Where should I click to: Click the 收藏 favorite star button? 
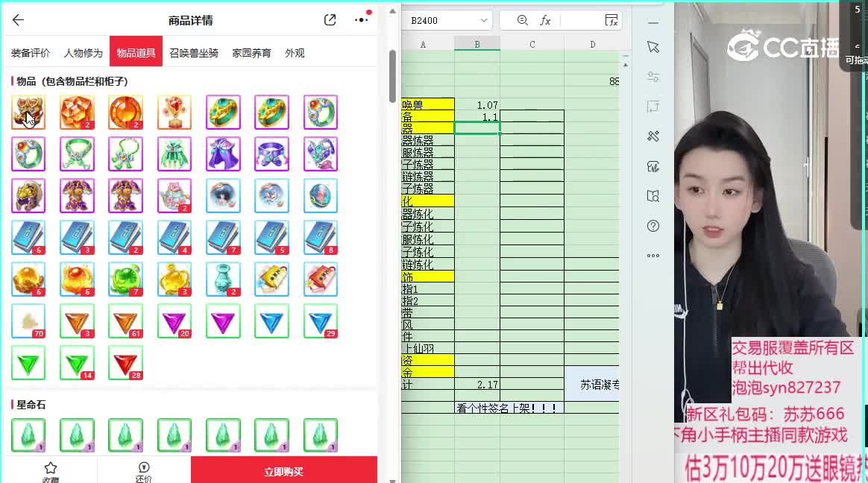[51, 471]
